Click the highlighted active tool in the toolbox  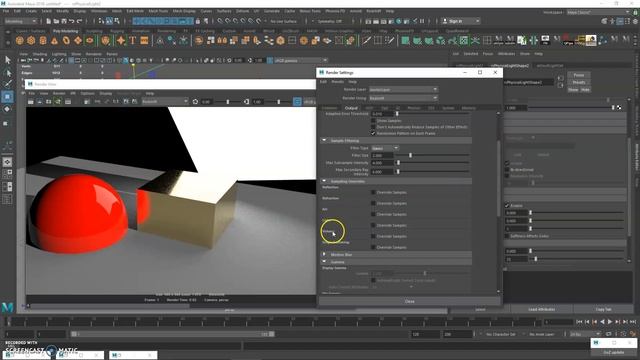[x=7, y=97]
